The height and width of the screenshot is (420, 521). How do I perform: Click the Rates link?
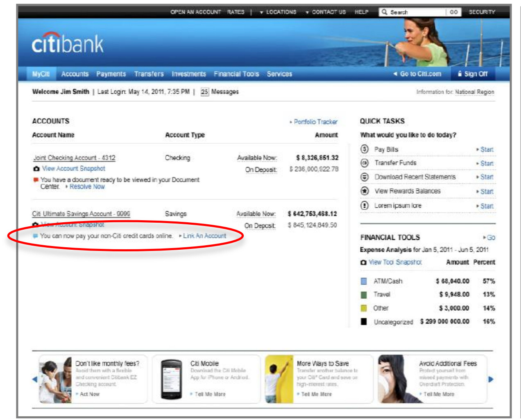point(236,12)
